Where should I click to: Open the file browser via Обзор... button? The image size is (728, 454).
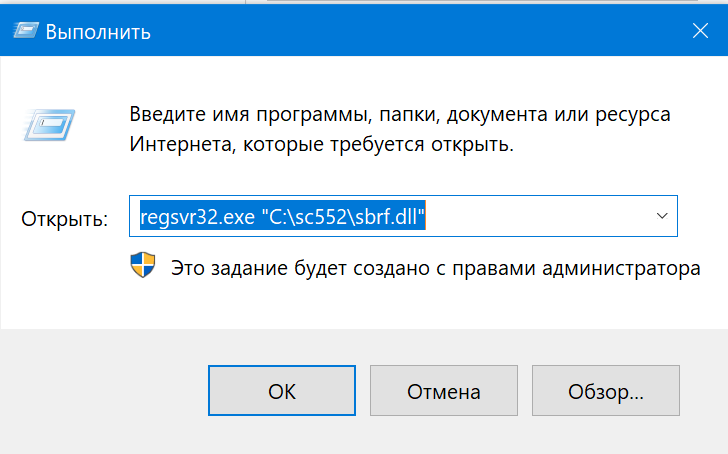pos(606,390)
